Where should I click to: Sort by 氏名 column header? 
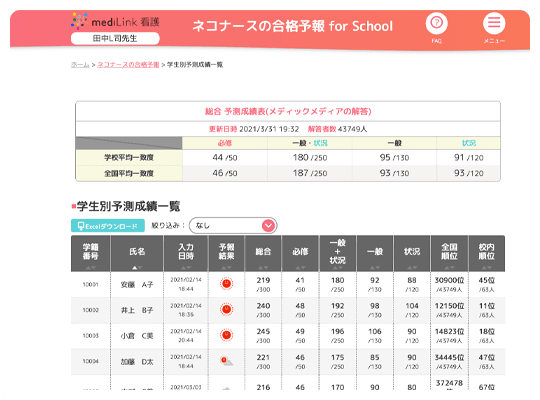137,254
